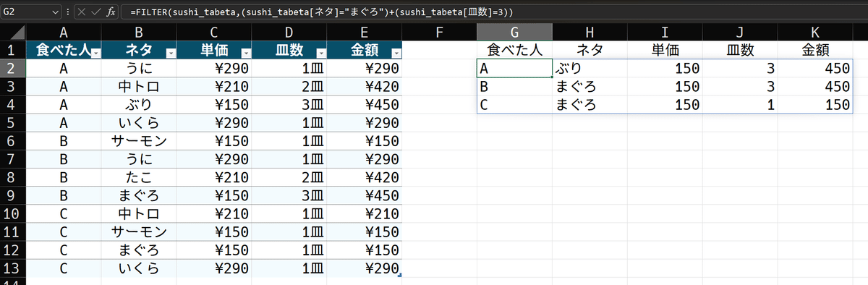This screenshot has height=285, width=868.
Task: Click cell E13 showing ¥290
Action: point(365,268)
